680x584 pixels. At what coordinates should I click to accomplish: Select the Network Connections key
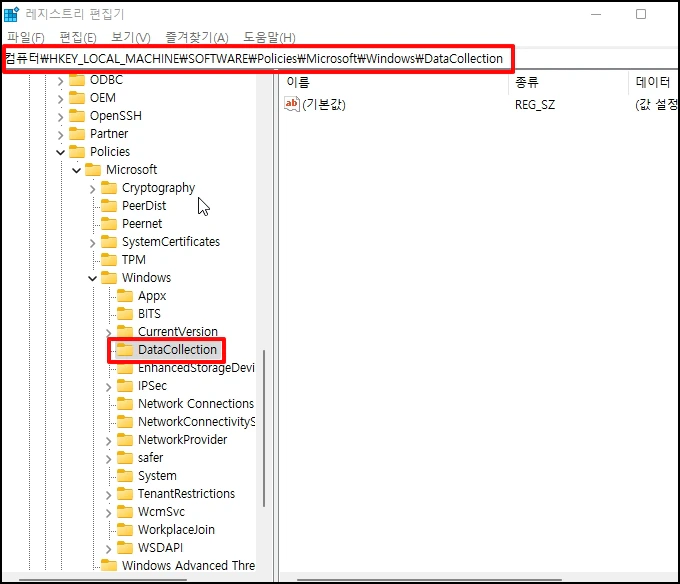point(196,404)
